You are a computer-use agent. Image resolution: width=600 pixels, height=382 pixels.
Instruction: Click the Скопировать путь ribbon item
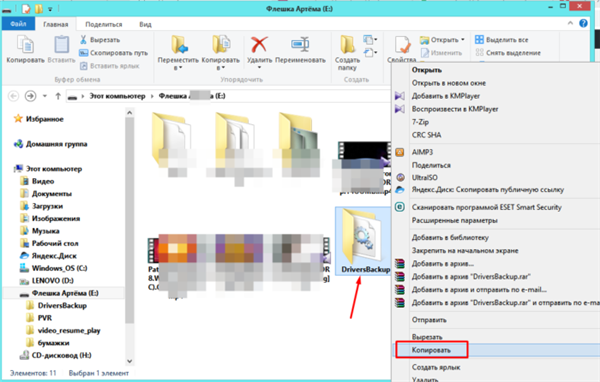(x=114, y=53)
